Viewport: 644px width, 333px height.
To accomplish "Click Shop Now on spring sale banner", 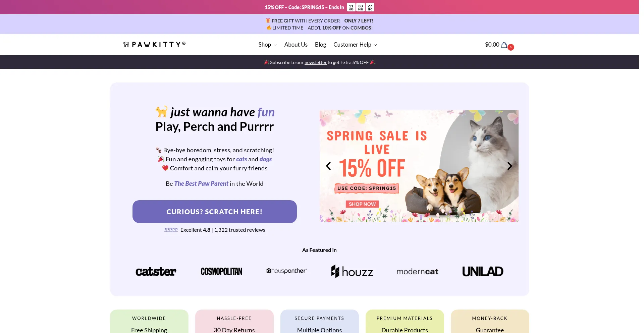I will 362,204.
